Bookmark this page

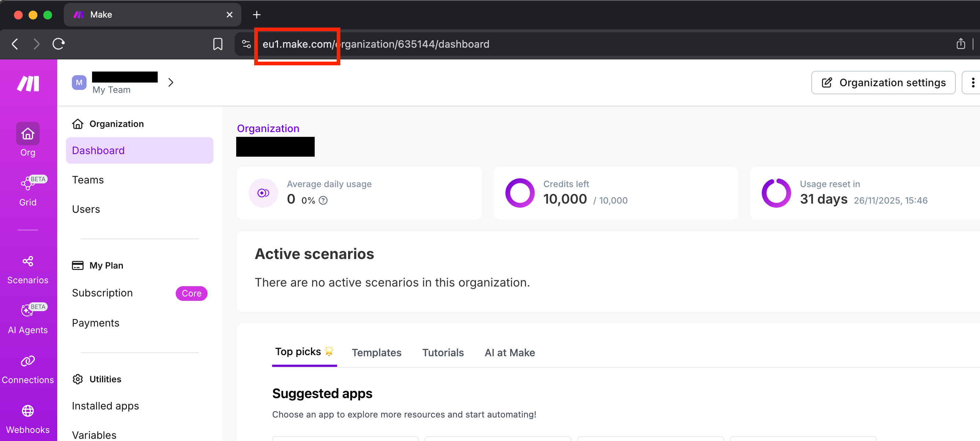click(x=217, y=44)
